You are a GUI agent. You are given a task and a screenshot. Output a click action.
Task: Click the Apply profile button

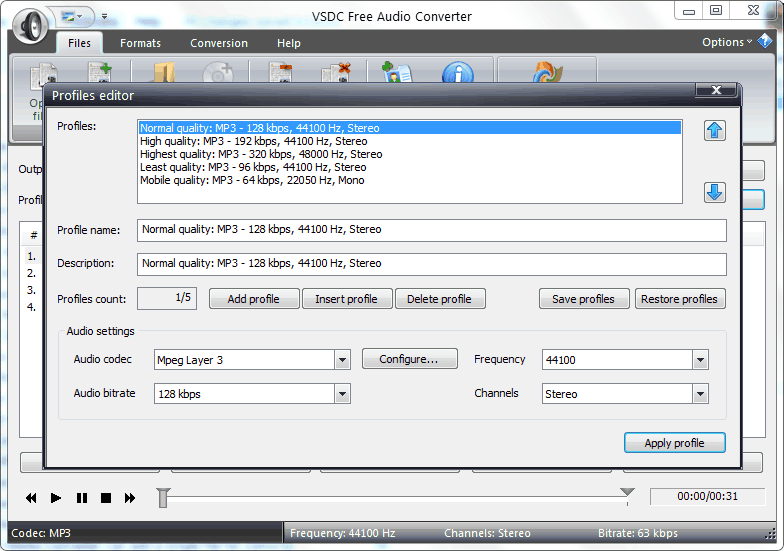(674, 443)
